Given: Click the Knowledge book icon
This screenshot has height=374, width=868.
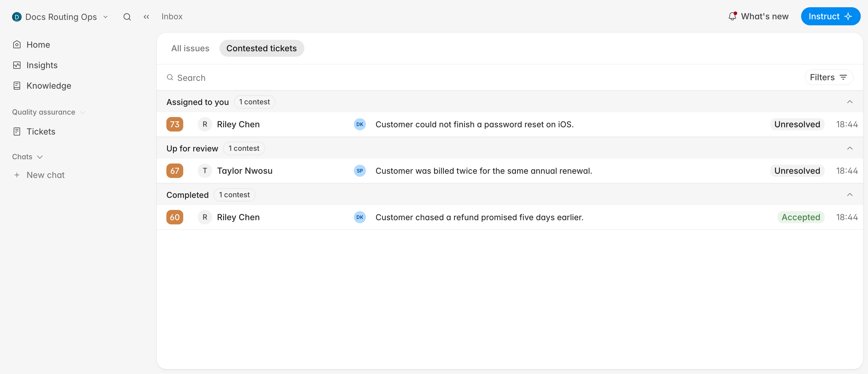Looking at the screenshot, I should [17, 86].
